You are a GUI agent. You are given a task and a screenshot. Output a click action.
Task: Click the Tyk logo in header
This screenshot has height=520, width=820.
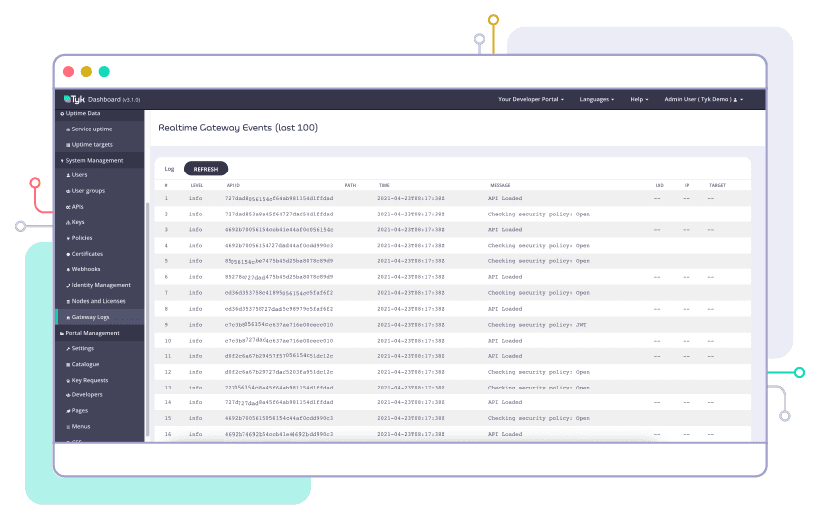tap(74, 99)
